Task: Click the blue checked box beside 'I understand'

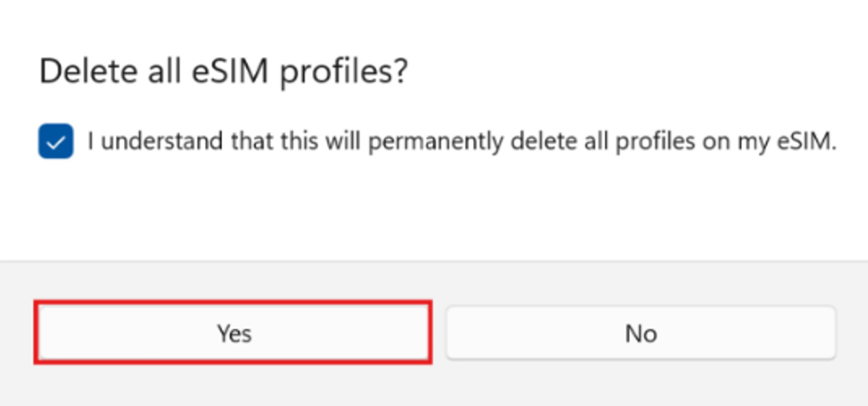Action: (56, 141)
